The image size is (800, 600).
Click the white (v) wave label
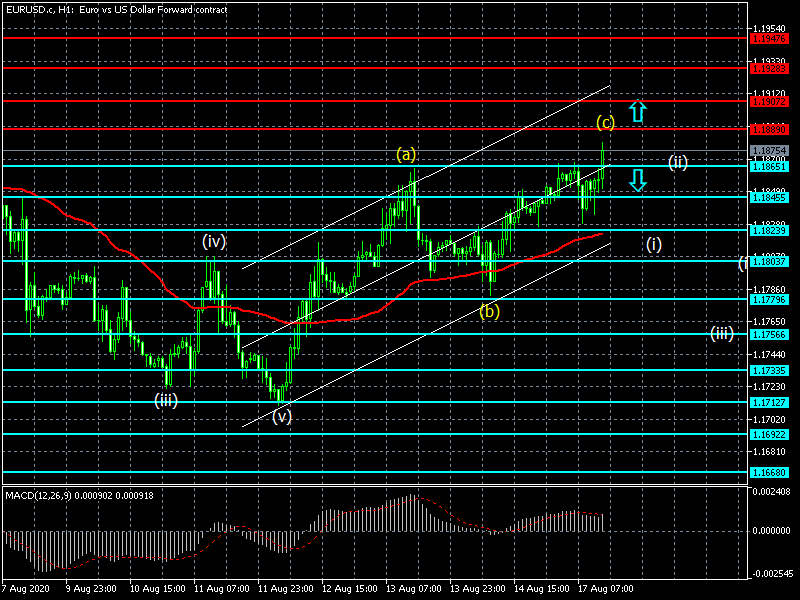282,416
